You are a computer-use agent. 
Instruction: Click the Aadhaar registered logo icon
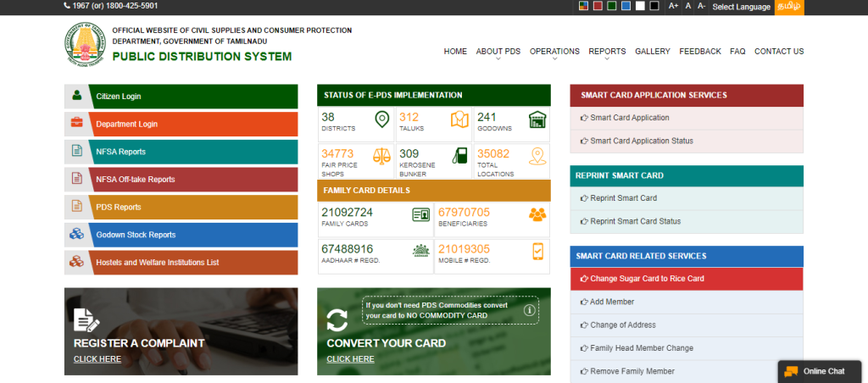[420, 251]
